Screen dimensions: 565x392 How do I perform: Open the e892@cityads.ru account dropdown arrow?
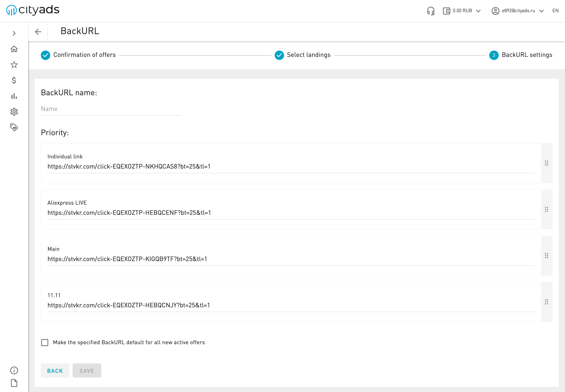(541, 11)
